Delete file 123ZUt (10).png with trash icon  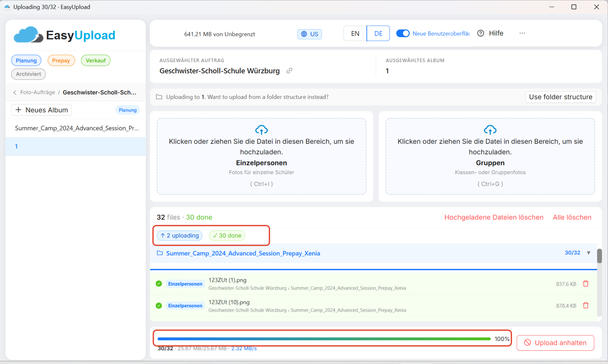click(x=586, y=305)
